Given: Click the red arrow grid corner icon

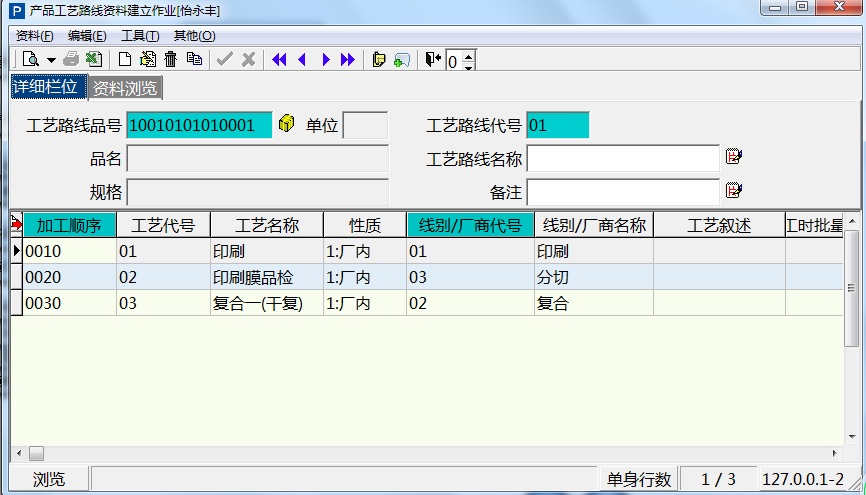Looking at the screenshot, I should 17,225.
